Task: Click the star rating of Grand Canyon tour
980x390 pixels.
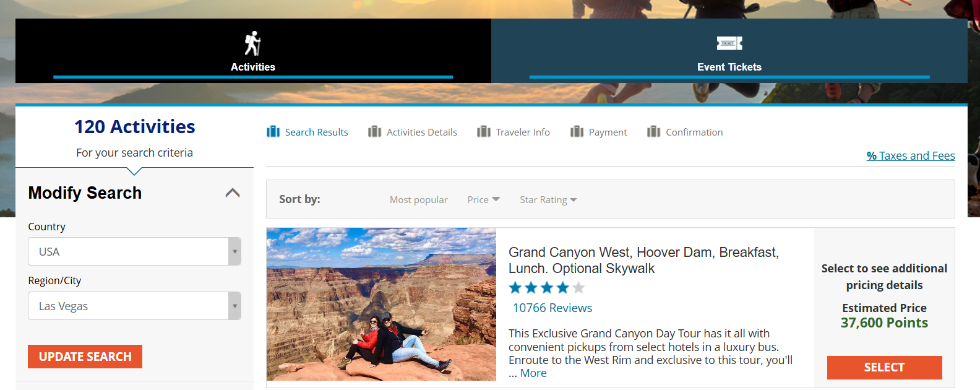Action: (x=546, y=287)
